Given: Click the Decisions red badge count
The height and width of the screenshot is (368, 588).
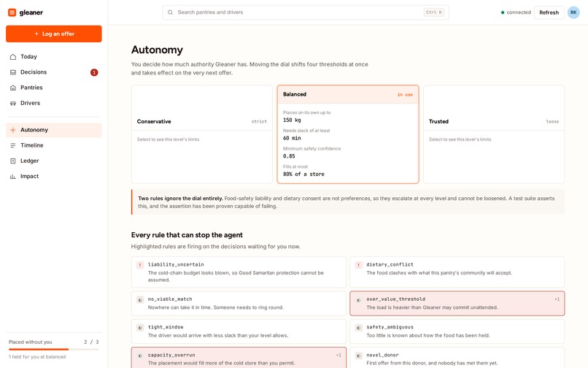Looking at the screenshot, I should 94,72.
